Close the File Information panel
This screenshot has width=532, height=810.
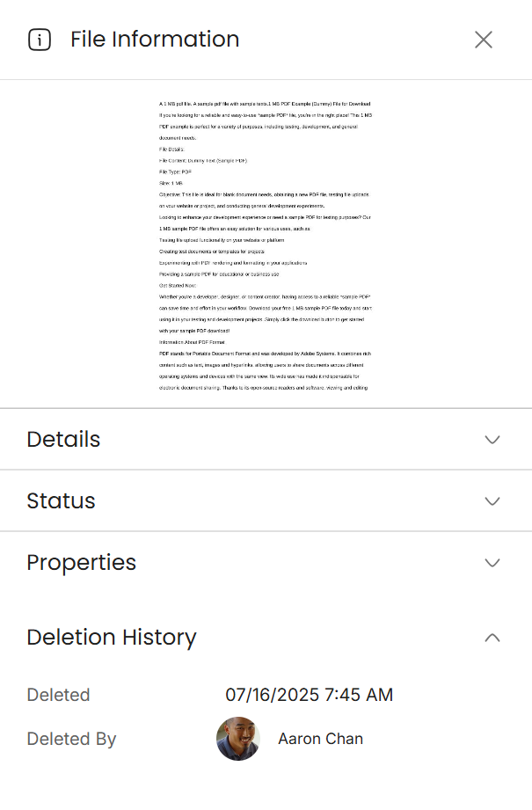(484, 40)
